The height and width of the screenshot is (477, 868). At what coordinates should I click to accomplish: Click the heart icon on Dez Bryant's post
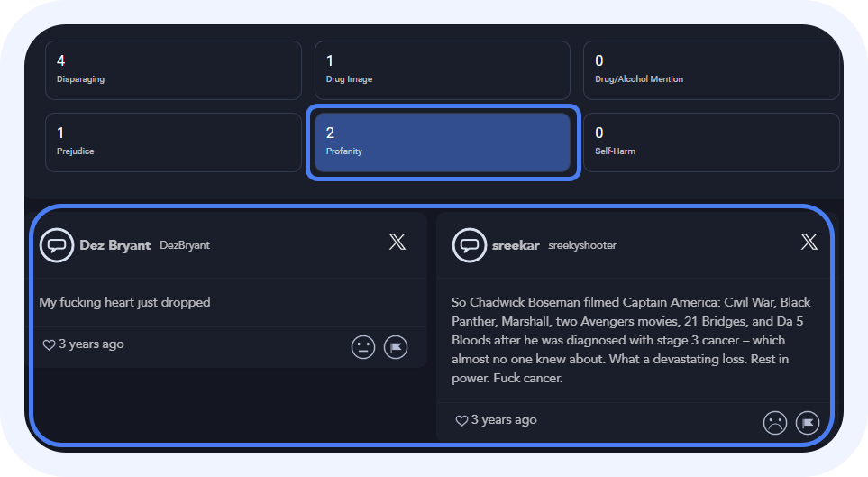click(49, 345)
